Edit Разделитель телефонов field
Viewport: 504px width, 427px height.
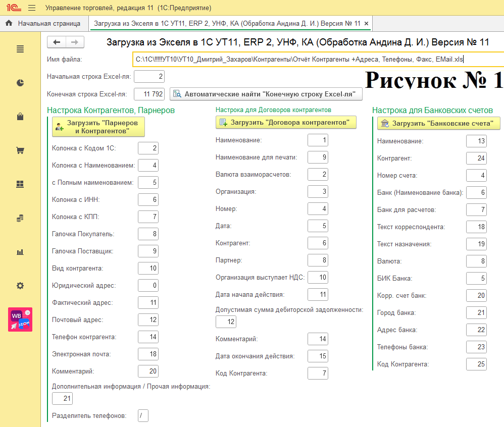(143, 415)
